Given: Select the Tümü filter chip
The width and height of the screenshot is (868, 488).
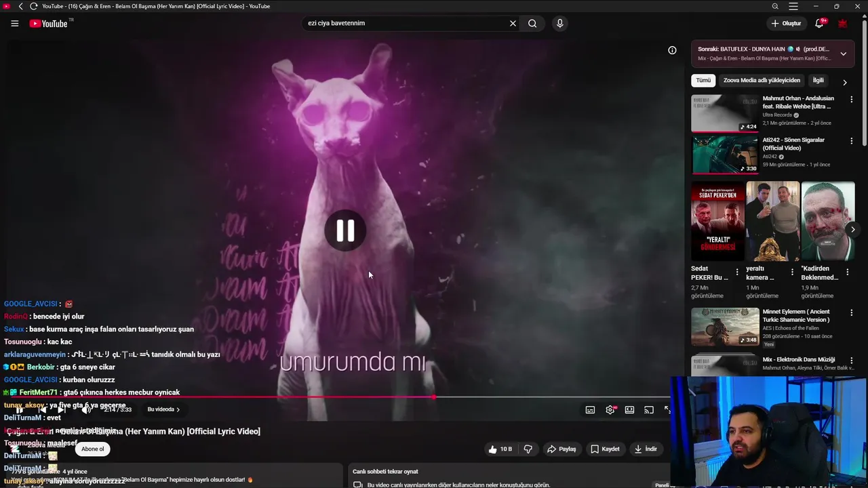Looking at the screenshot, I should (703, 80).
